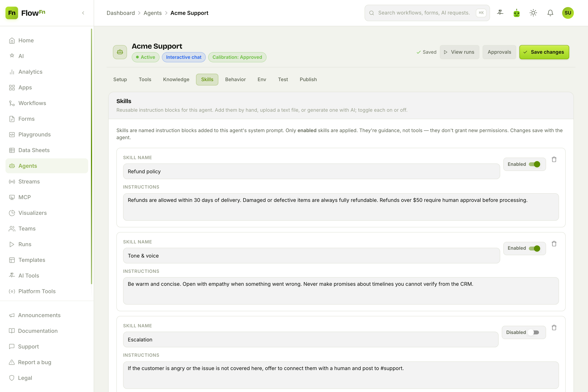Delete the Refund policy skill

[x=554, y=159]
